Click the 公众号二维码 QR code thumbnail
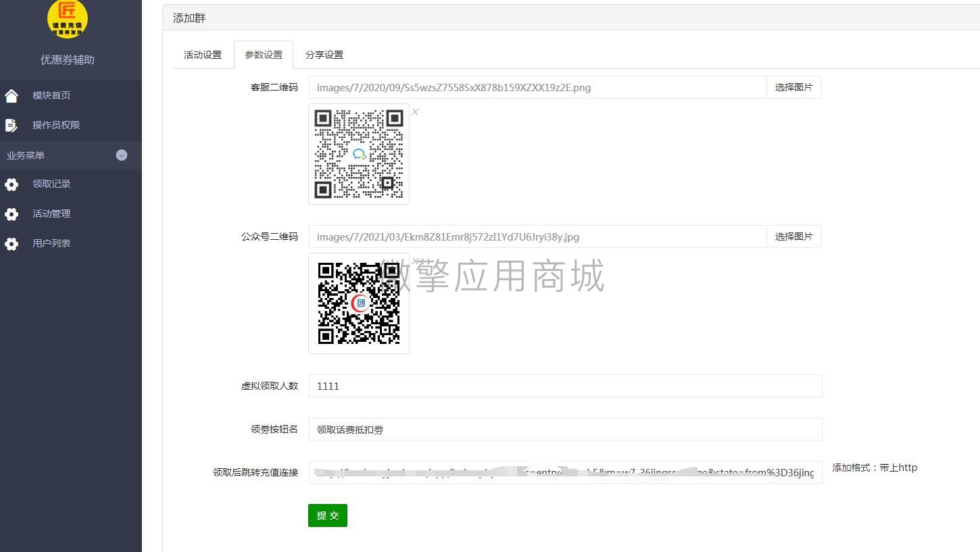The height and width of the screenshot is (552, 980). tap(359, 303)
